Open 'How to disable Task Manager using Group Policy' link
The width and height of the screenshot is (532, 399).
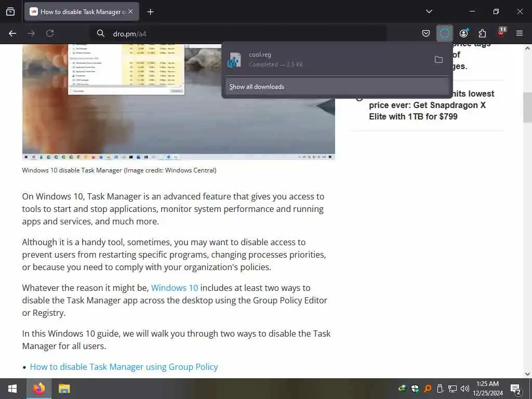click(124, 367)
